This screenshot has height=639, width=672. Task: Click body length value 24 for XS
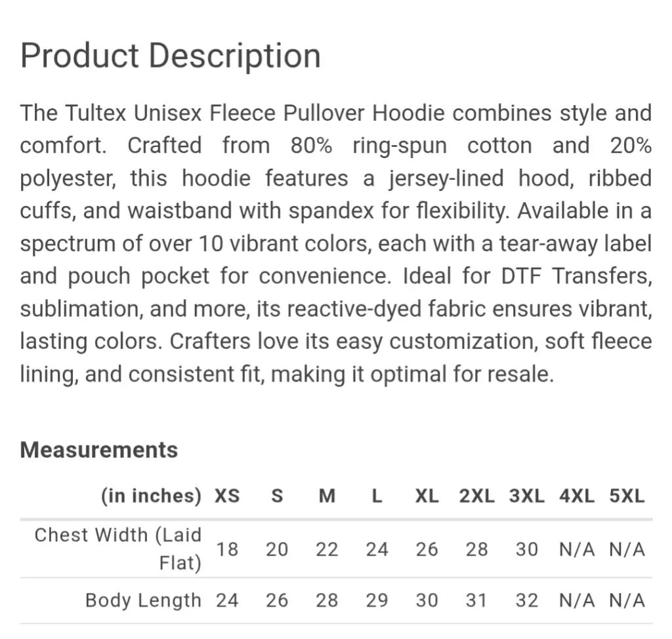pos(227,600)
